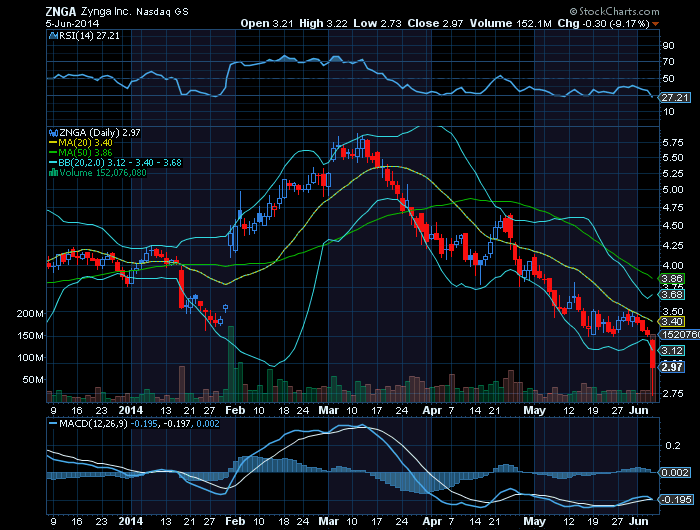Click the RSI value label 27.21
Screen dimensions: 700x530
pos(675,97)
